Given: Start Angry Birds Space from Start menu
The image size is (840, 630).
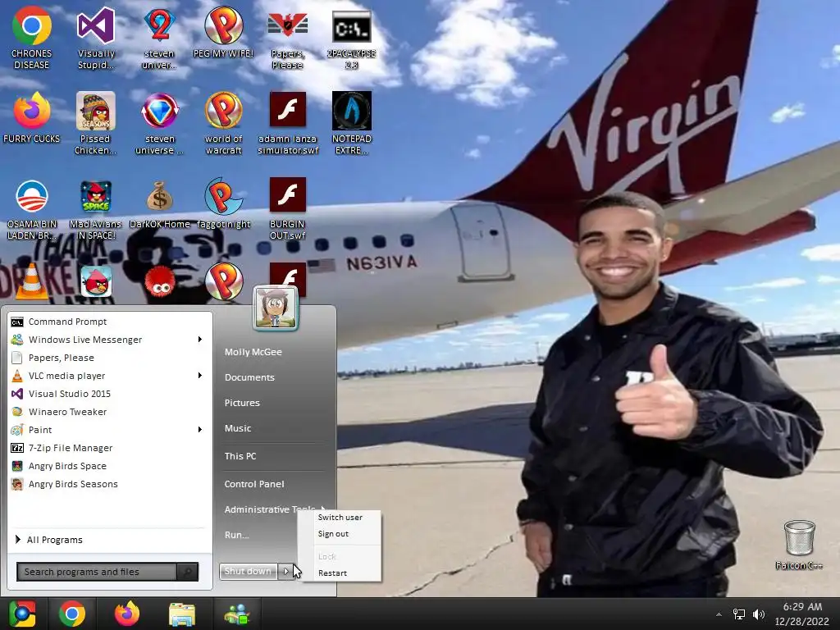Looking at the screenshot, I should click(x=110, y=466).
